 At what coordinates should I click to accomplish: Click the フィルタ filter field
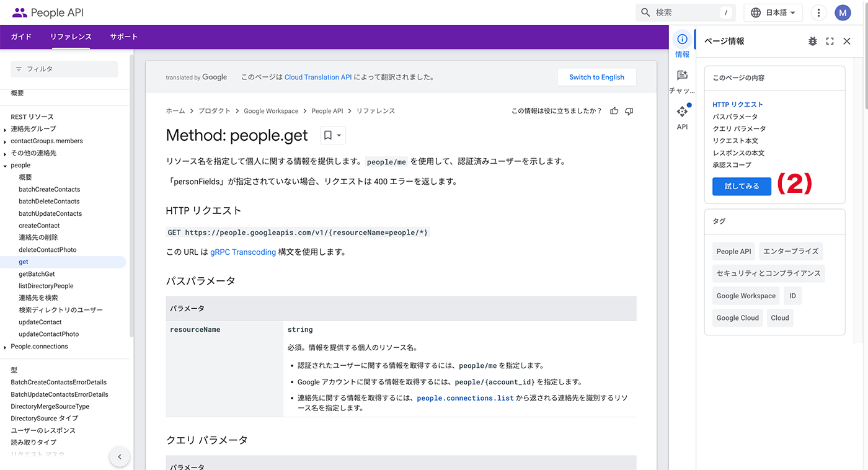pyautogui.click(x=64, y=69)
